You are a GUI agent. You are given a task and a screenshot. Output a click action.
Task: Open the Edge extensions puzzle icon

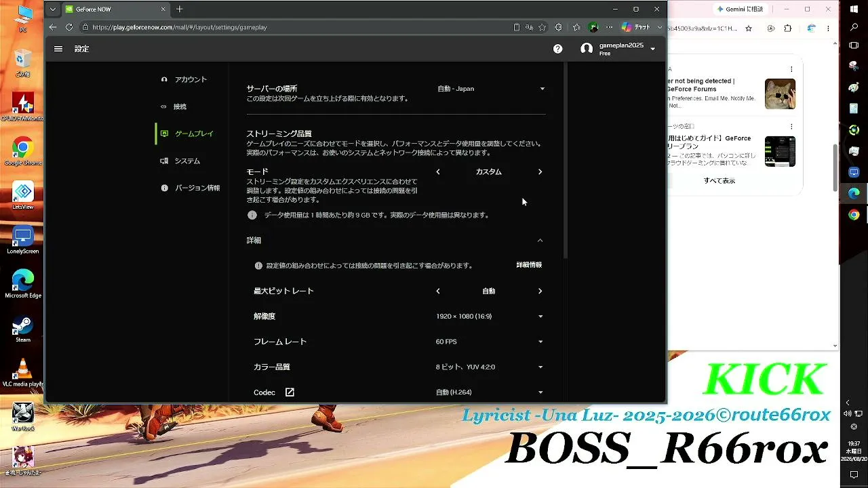[x=558, y=27]
